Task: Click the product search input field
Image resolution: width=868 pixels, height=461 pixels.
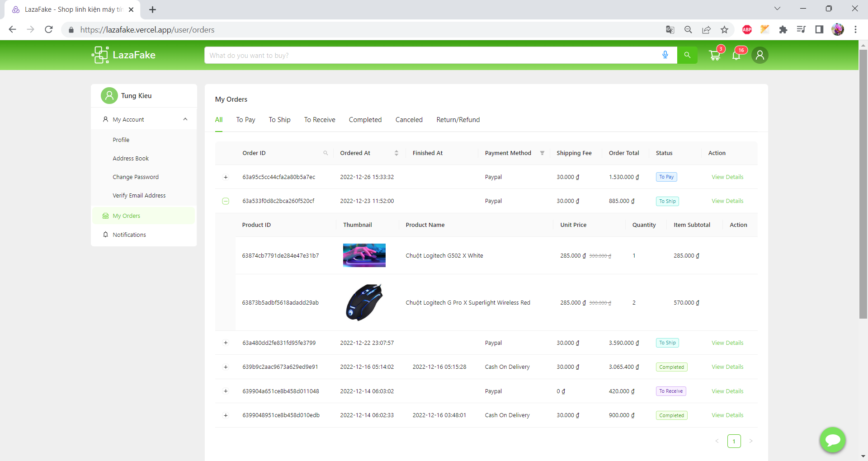Action: (x=432, y=55)
